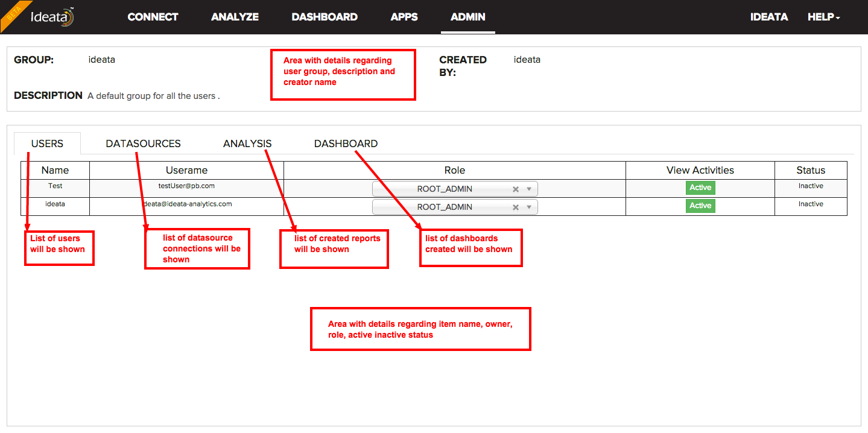
Task: Expand the HELP dropdown menu
Action: [824, 17]
